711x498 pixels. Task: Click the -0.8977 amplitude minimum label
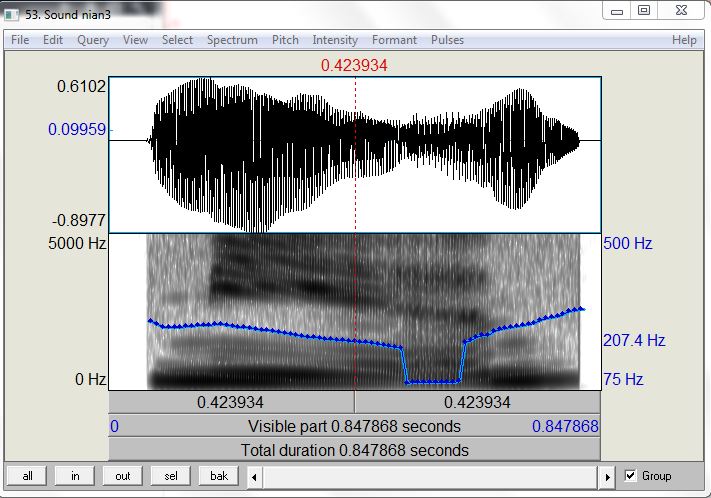coord(79,221)
